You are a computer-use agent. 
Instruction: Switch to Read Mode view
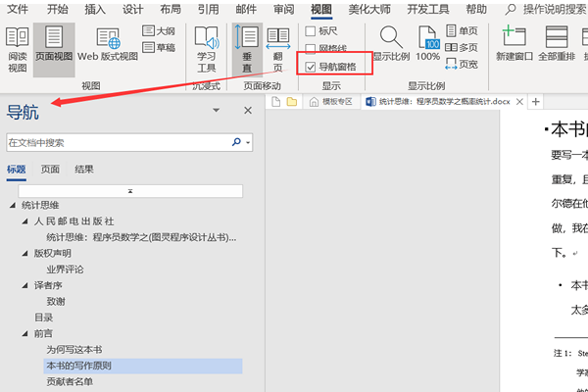click(18, 50)
